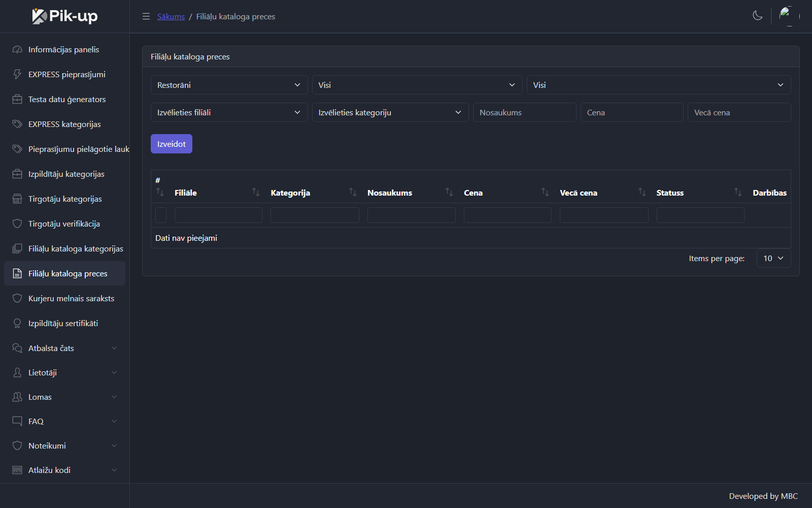
Task: Open Izpildītāju sertifikāti menu item
Action: click(x=64, y=324)
